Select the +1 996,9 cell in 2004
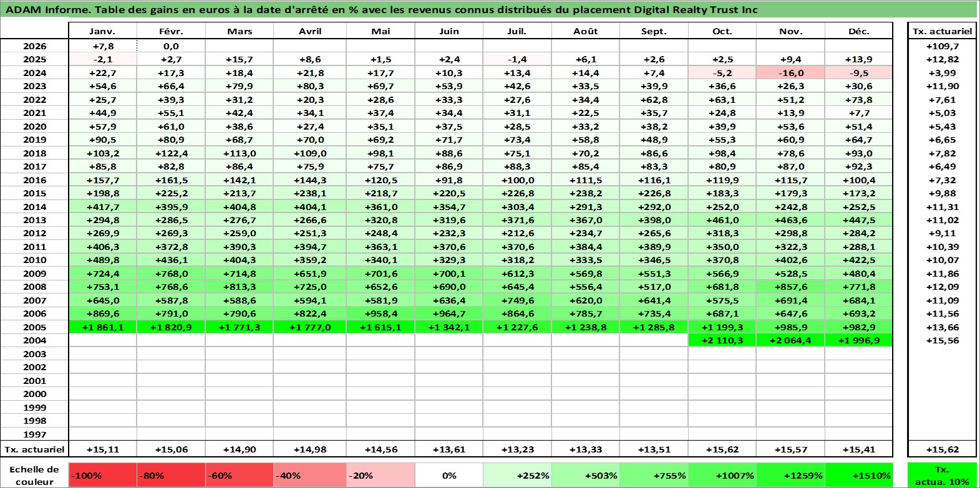The width and height of the screenshot is (980, 488). coord(858,340)
